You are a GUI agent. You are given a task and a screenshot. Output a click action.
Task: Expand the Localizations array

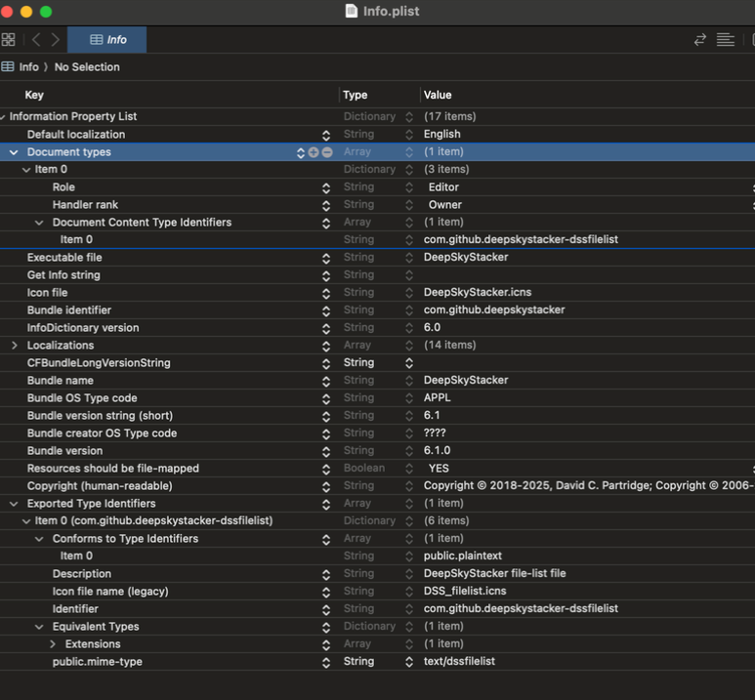[14, 346]
